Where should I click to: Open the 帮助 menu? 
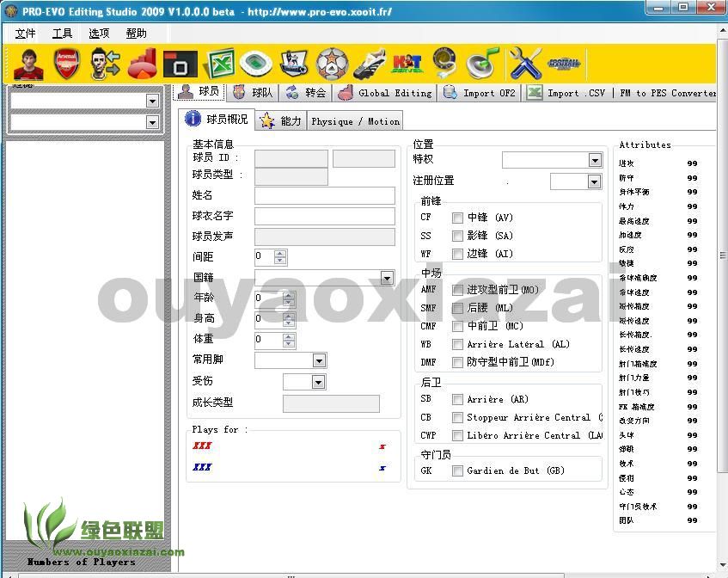pos(137,34)
